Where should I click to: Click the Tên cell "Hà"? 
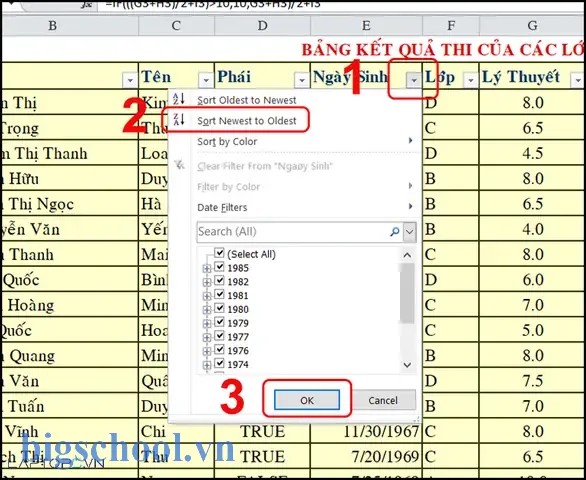153,204
